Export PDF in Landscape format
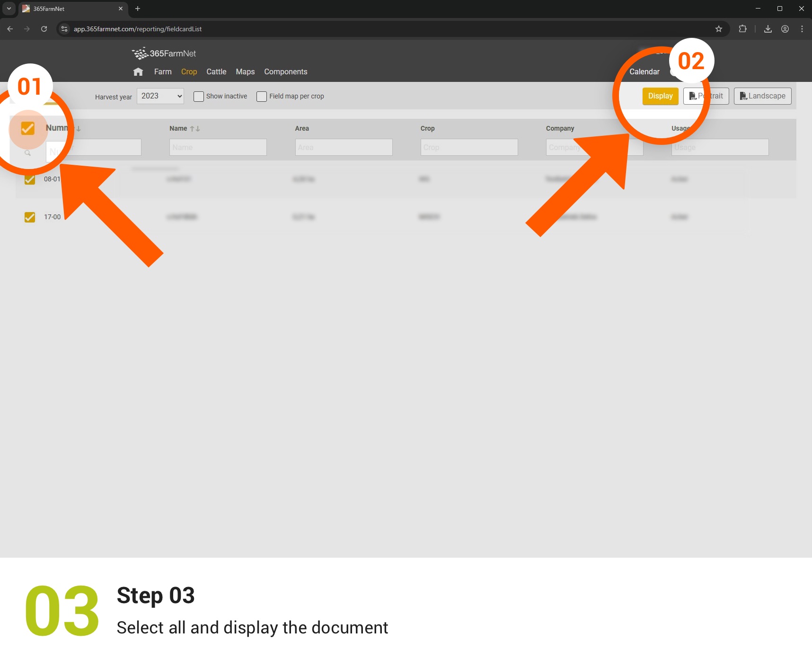This screenshot has width=812, height=659. [x=762, y=96]
